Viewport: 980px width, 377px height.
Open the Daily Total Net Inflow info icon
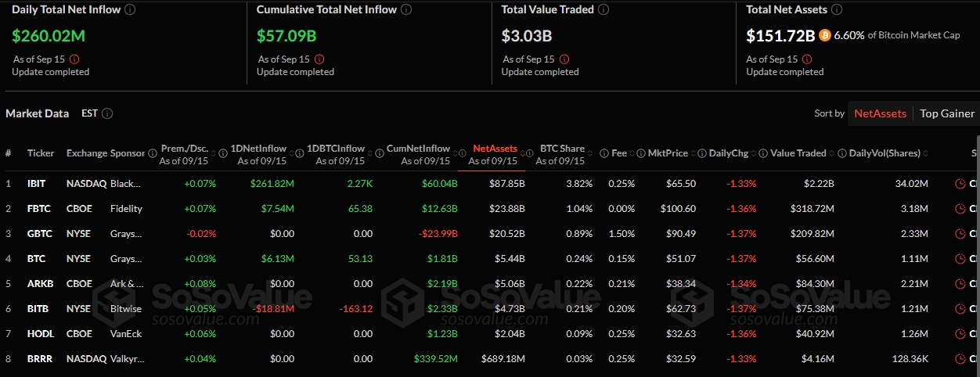[130, 10]
